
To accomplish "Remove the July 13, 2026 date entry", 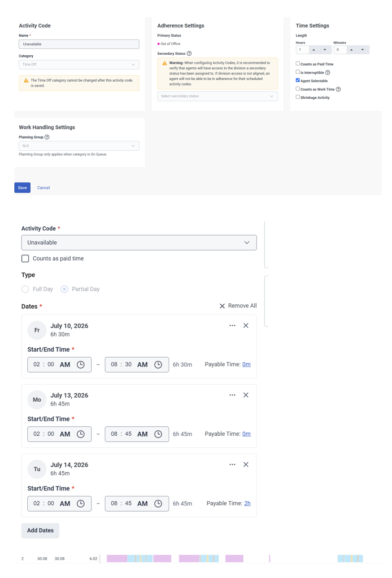I will tap(246, 395).
